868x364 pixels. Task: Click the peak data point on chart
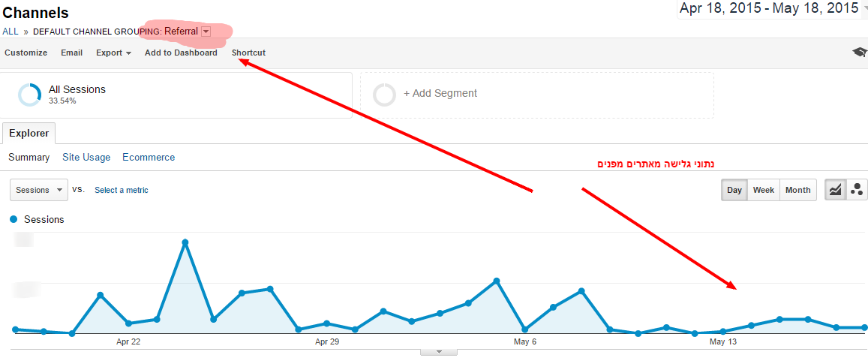[185, 242]
